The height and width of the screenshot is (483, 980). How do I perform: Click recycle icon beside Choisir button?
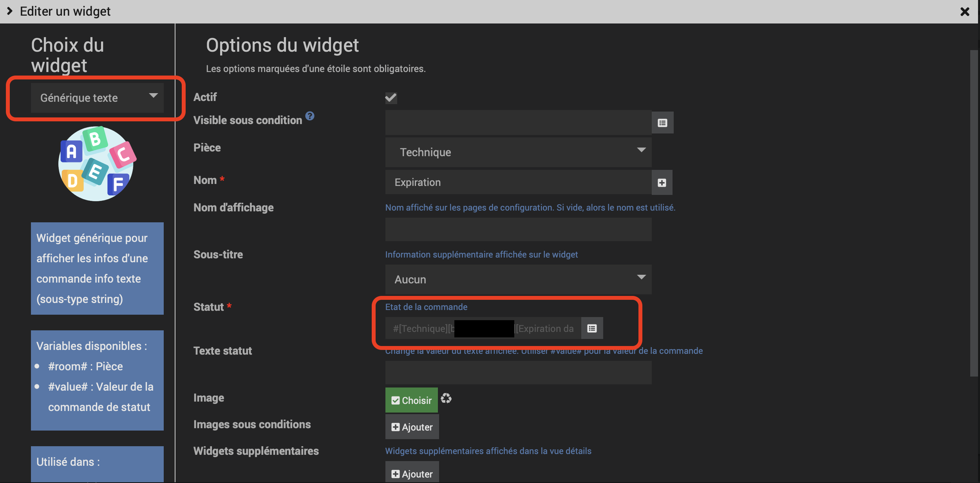pos(446,398)
